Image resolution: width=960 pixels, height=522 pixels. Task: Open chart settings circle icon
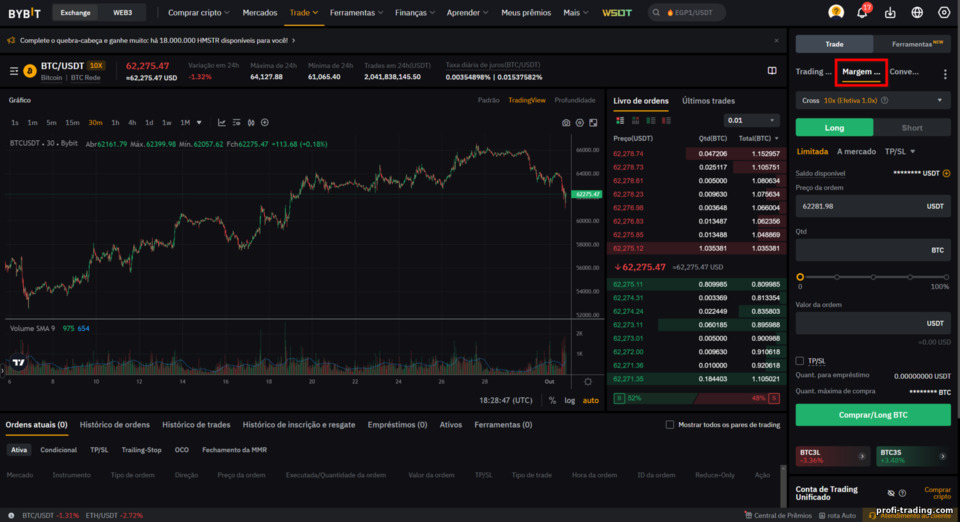tap(580, 123)
